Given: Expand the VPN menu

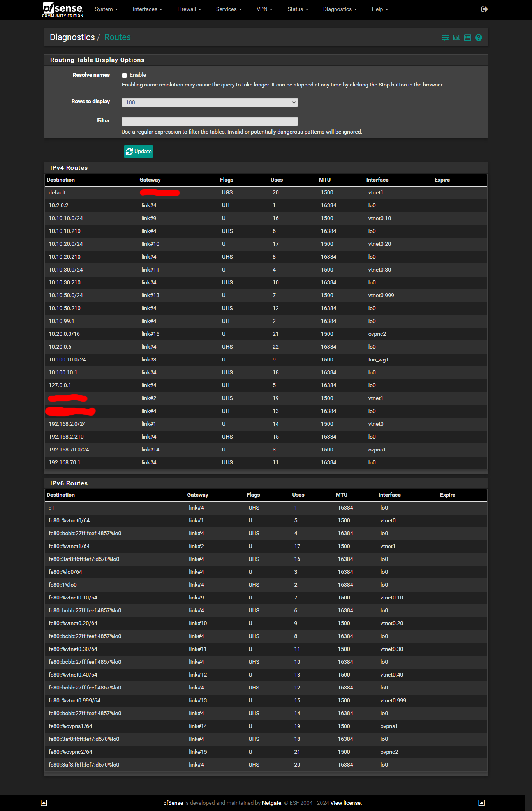Looking at the screenshot, I should (264, 9).
